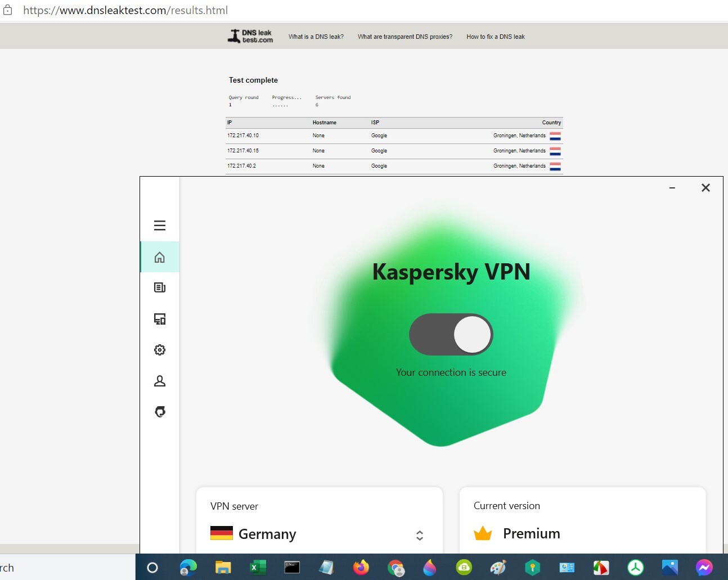Open the devices icon in Kaspersky sidebar

pyautogui.click(x=160, y=319)
